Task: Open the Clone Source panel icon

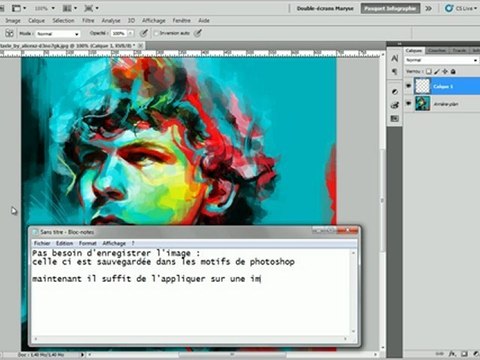Action: [x=395, y=105]
